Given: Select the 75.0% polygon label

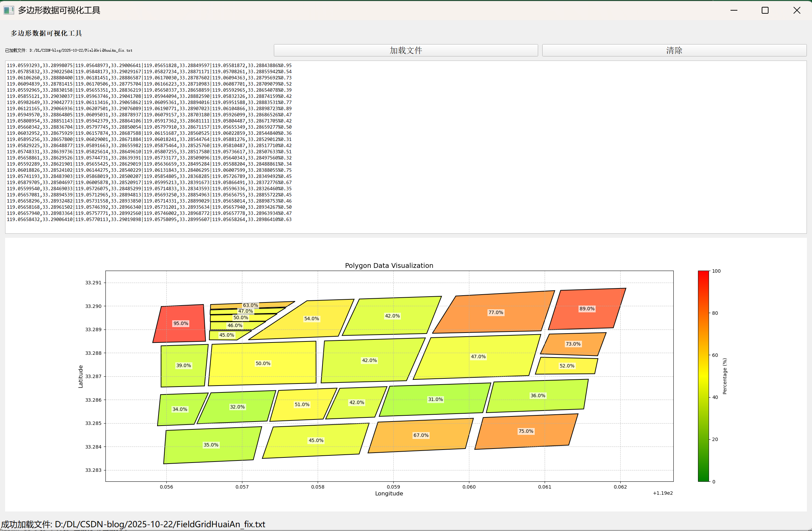Looking at the screenshot, I should pos(525,431).
